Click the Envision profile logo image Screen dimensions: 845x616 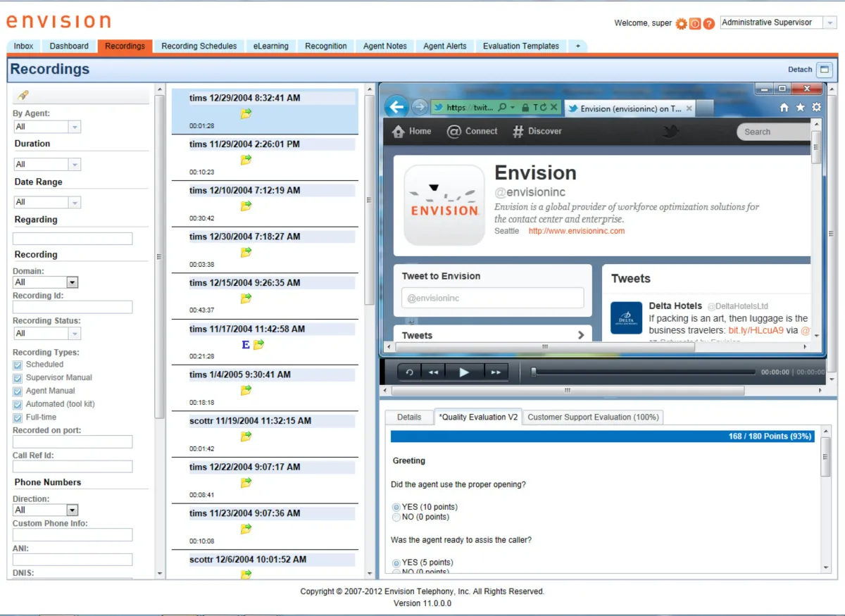[444, 205]
